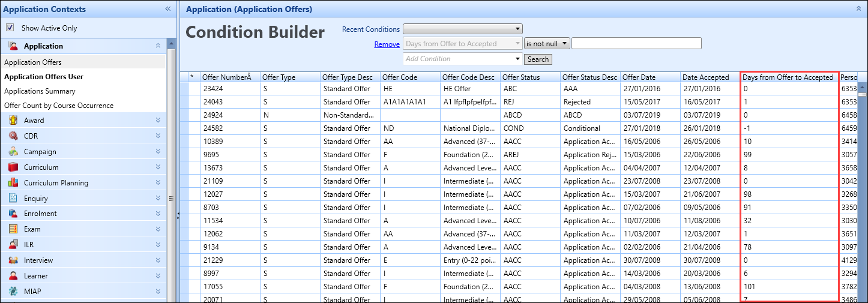Viewport: 868px width, 303px height.
Task: Click the Search button
Action: [538, 59]
